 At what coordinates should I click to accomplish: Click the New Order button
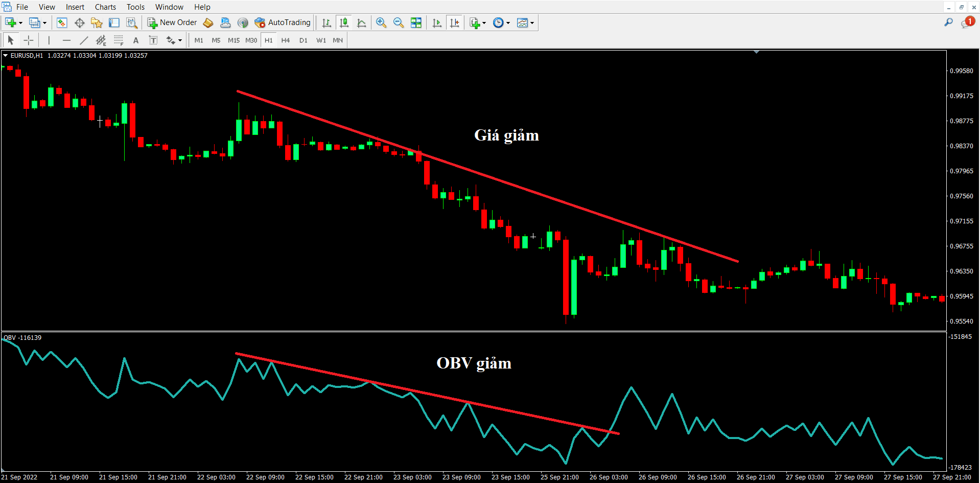pyautogui.click(x=172, y=22)
